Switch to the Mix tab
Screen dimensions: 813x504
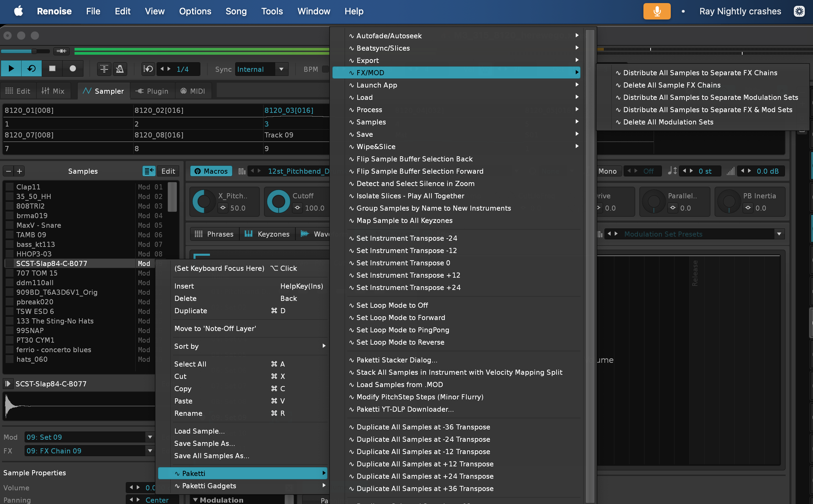click(53, 91)
